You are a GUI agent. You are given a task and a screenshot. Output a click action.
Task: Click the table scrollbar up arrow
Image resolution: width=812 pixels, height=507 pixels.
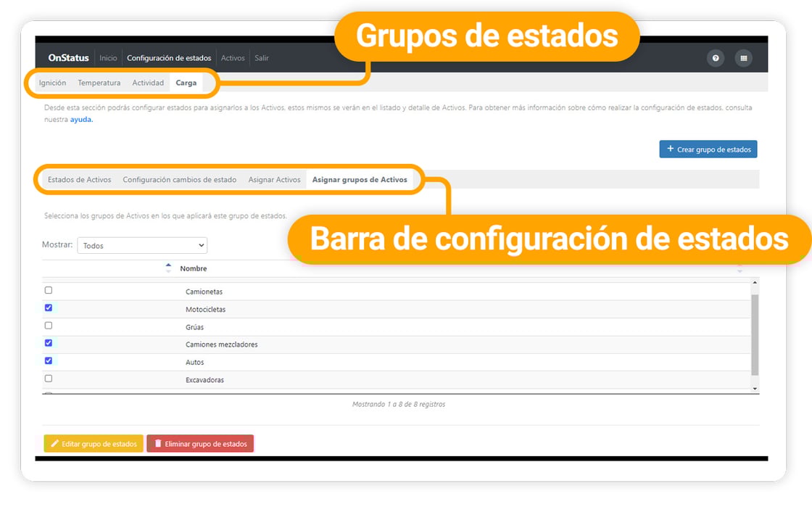(755, 282)
